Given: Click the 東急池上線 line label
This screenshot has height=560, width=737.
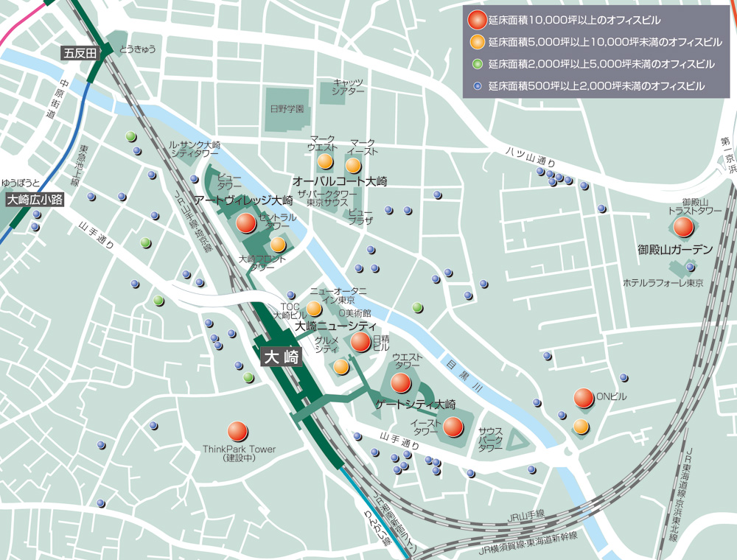Looking at the screenshot, I should 80,166.
